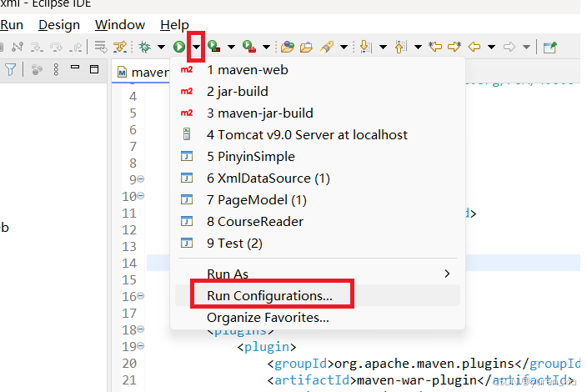Launch '8 CourseReader' configuration
This screenshot has width=587, height=392.
[318, 222]
